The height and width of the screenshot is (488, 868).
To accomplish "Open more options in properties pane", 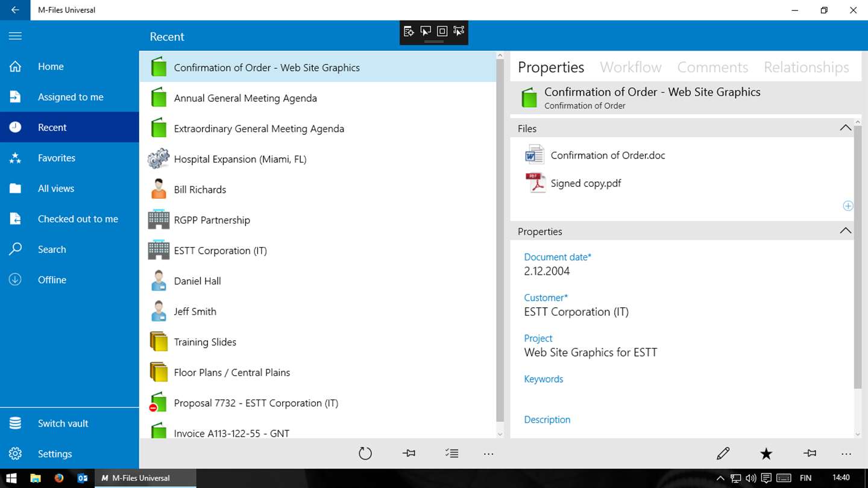I will pyautogui.click(x=846, y=454).
